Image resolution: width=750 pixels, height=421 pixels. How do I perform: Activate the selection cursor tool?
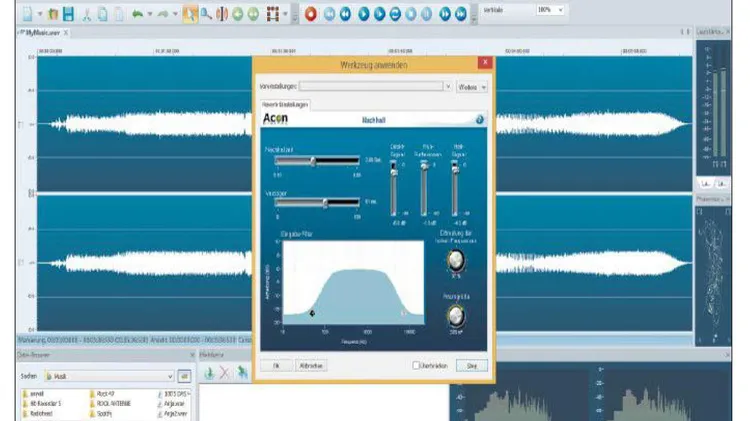(x=190, y=14)
